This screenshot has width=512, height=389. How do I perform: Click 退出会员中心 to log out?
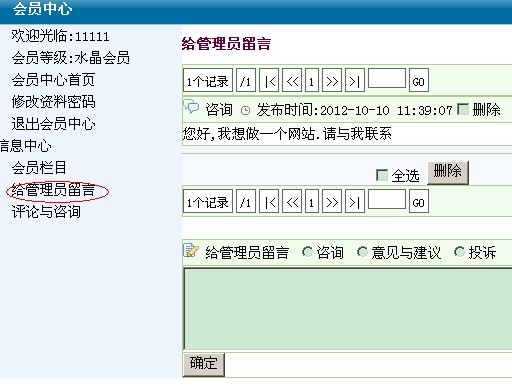click(x=53, y=124)
